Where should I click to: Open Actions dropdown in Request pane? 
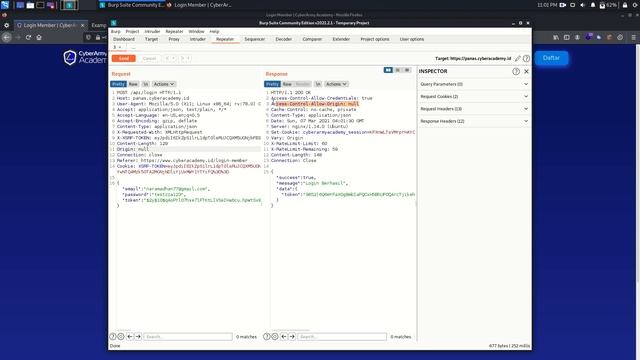[x=164, y=84]
